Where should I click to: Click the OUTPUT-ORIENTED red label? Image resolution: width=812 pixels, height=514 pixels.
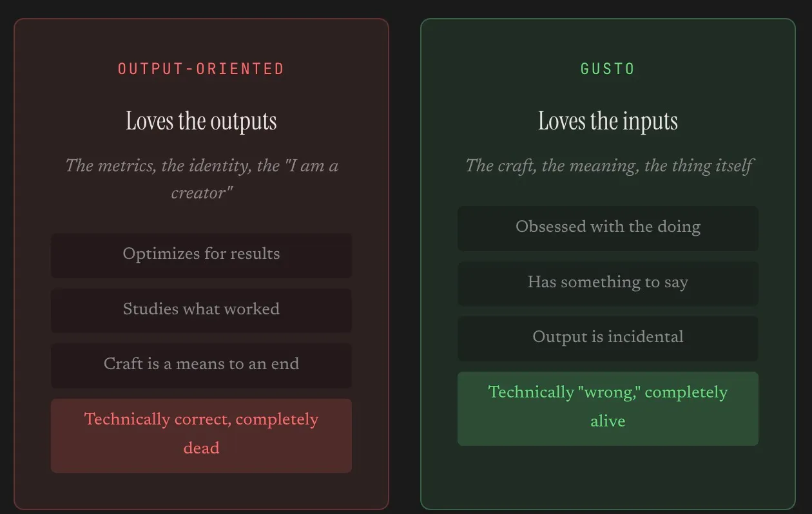click(201, 69)
